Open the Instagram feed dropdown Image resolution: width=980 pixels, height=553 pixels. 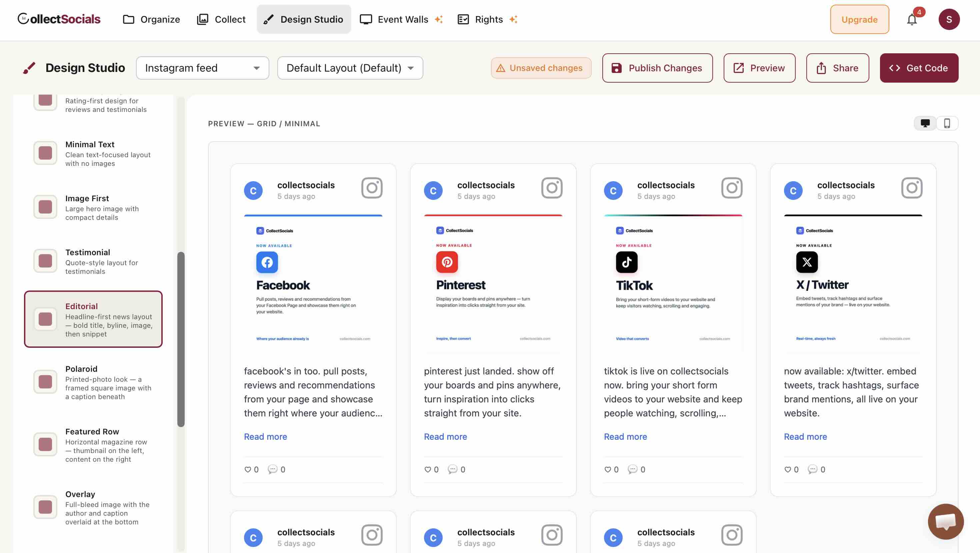pyautogui.click(x=202, y=68)
